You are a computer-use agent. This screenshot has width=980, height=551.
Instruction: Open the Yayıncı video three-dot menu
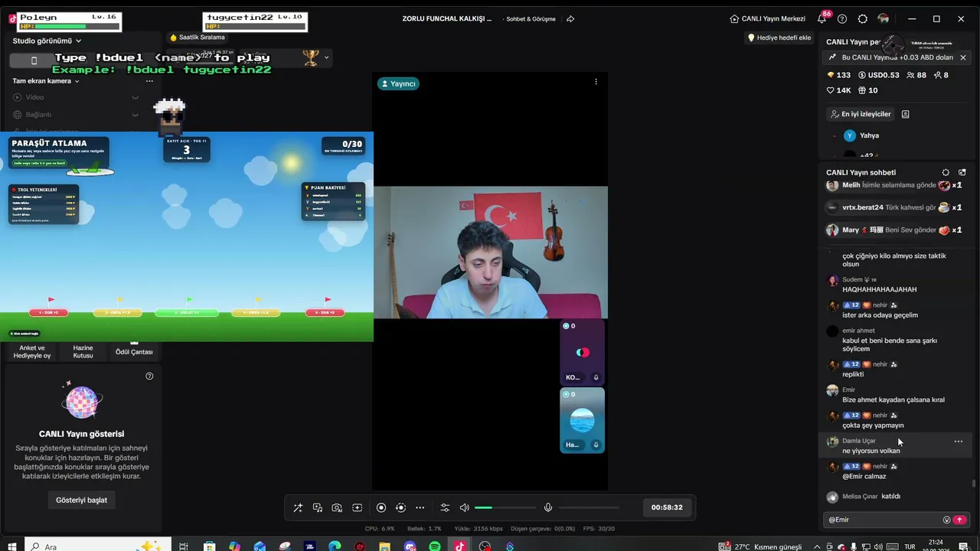point(596,82)
